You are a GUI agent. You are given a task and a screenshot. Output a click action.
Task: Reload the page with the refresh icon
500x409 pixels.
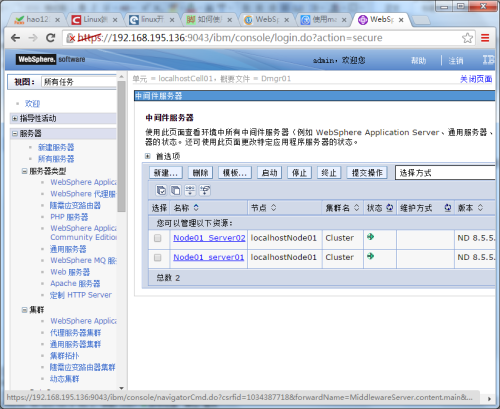[51, 38]
